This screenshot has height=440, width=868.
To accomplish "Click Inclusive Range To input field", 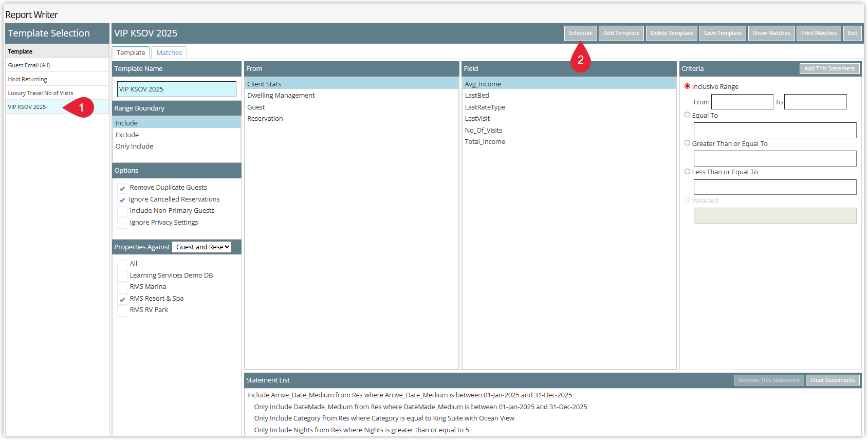I will point(815,102).
